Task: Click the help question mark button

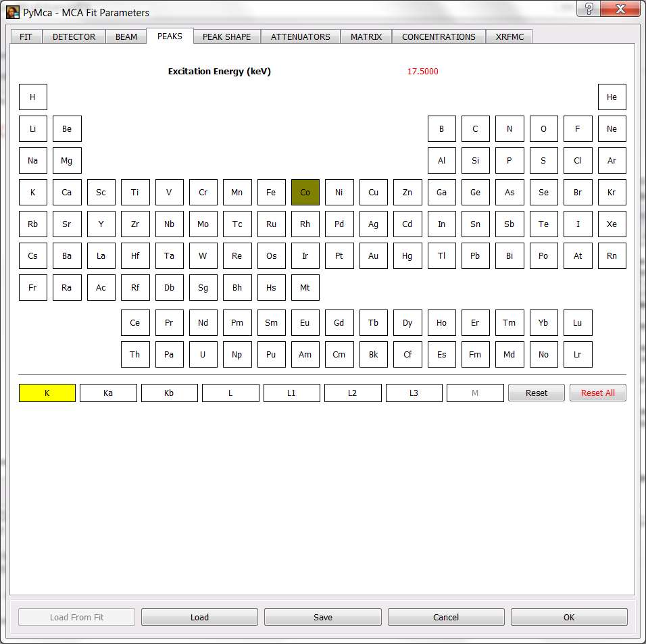Action: tap(589, 9)
